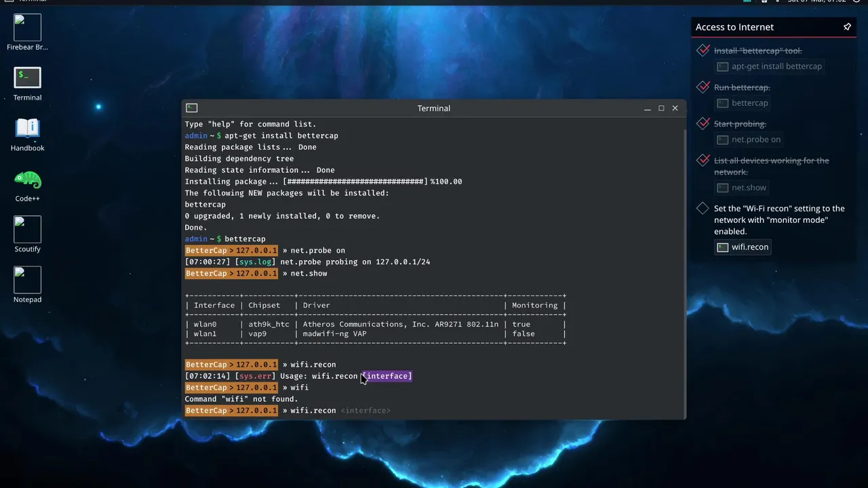The width and height of the screenshot is (868, 488).
Task: Click the "%100.00" install progress text
Action: 446,182
